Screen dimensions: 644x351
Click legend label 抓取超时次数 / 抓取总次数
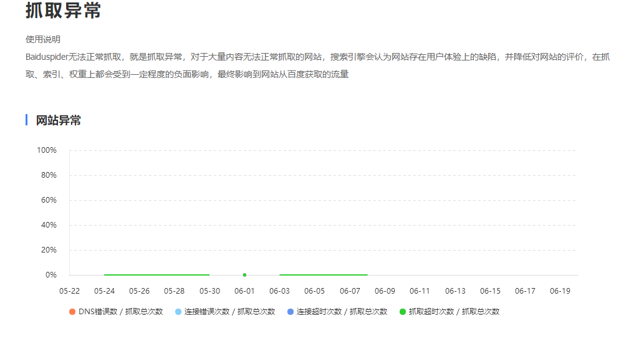(454, 312)
